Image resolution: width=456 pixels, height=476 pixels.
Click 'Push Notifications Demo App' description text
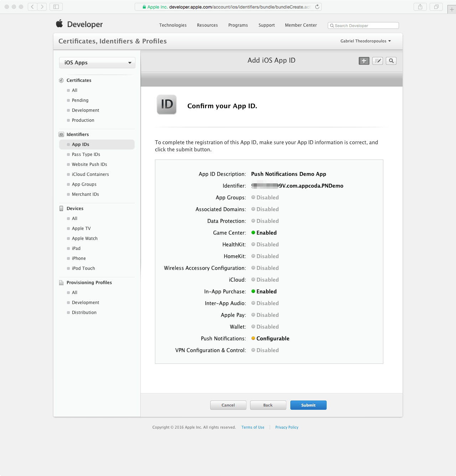289,174
